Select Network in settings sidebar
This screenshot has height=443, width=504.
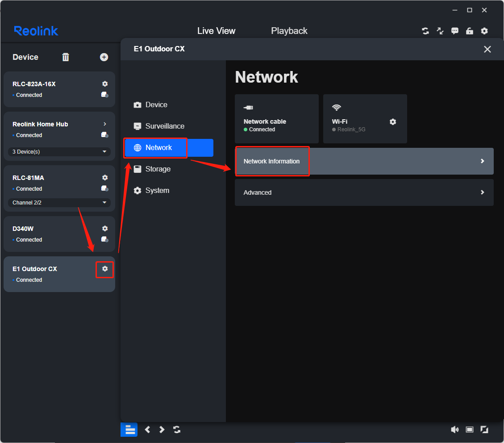169,147
